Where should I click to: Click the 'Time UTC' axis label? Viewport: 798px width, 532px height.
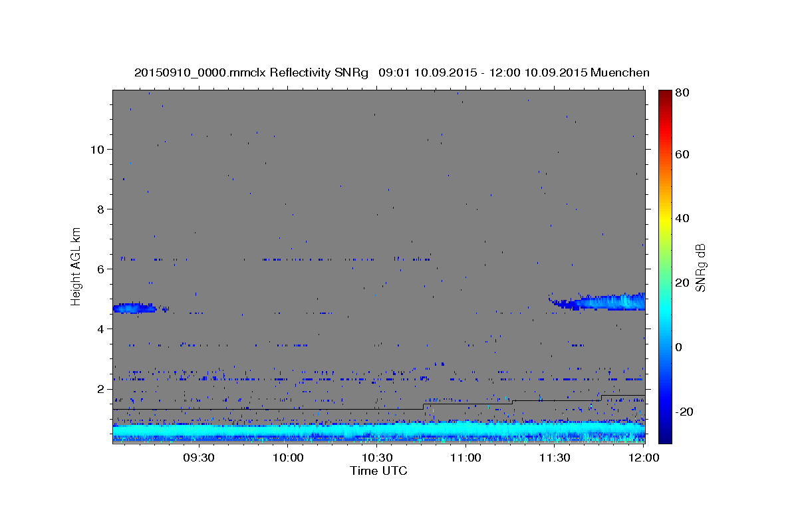378,471
